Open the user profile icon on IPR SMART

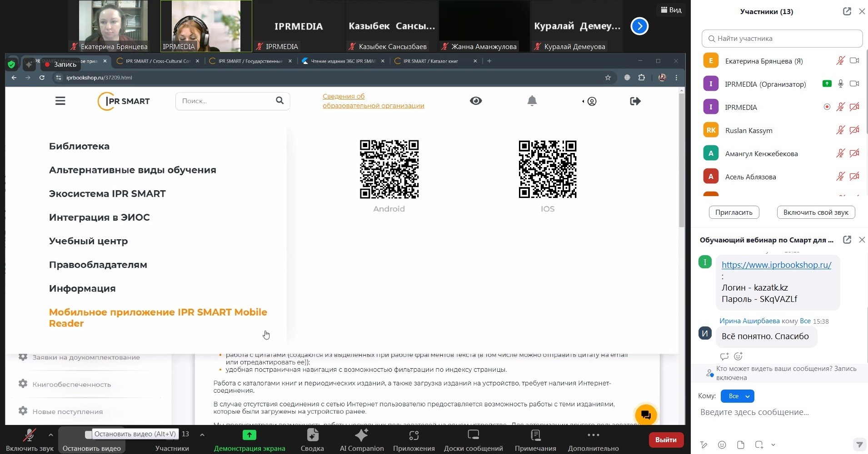591,101
